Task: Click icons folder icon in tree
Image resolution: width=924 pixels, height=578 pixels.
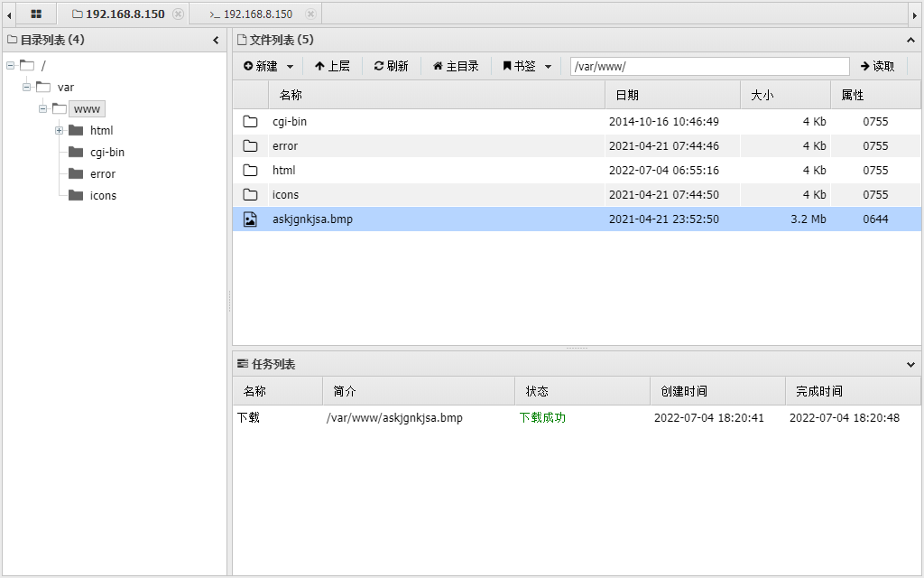Action: click(76, 195)
